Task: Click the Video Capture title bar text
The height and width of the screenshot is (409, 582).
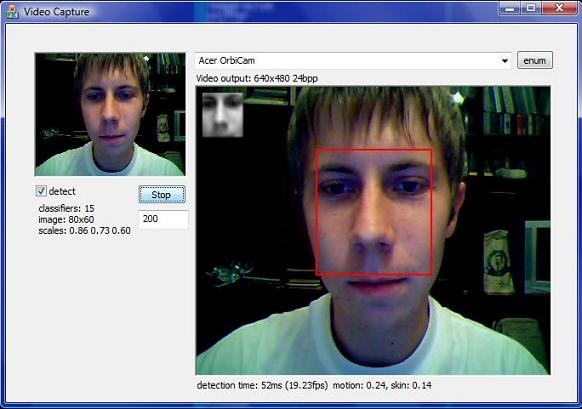Action: [56, 12]
